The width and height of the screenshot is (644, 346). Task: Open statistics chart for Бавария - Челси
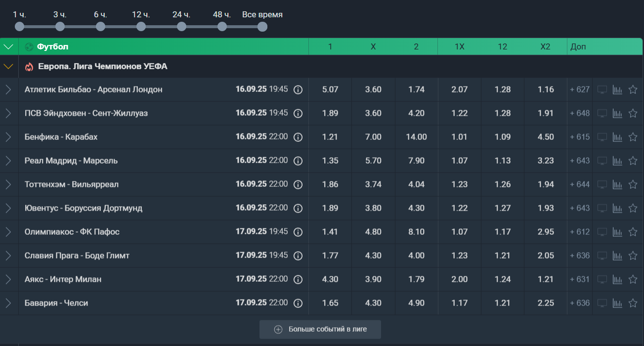coord(617,303)
